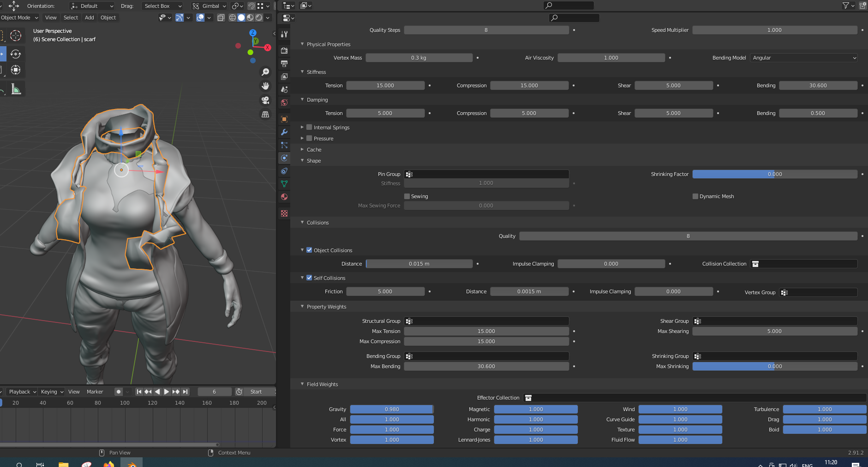Open the Particle properties tab
Viewport: 868px width, 467px height.
coord(284,145)
